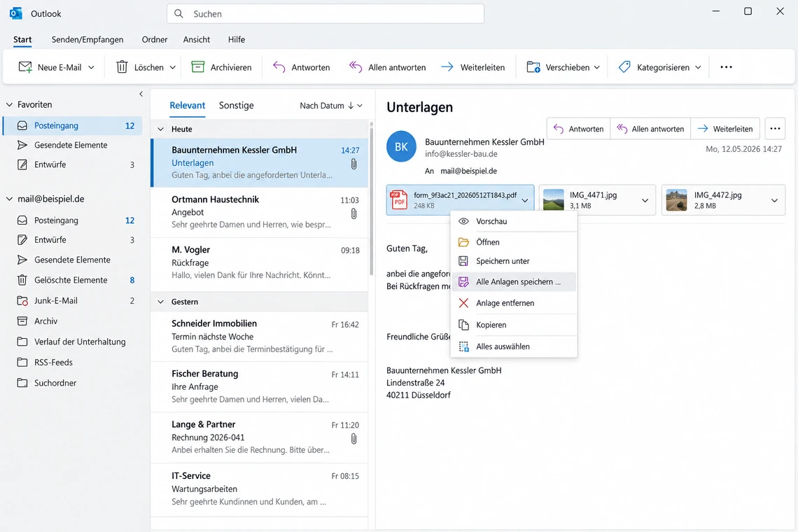Image resolution: width=798 pixels, height=532 pixels.
Task: Switch to the Sonstige inbox tab
Action: pyautogui.click(x=236, y=106)
